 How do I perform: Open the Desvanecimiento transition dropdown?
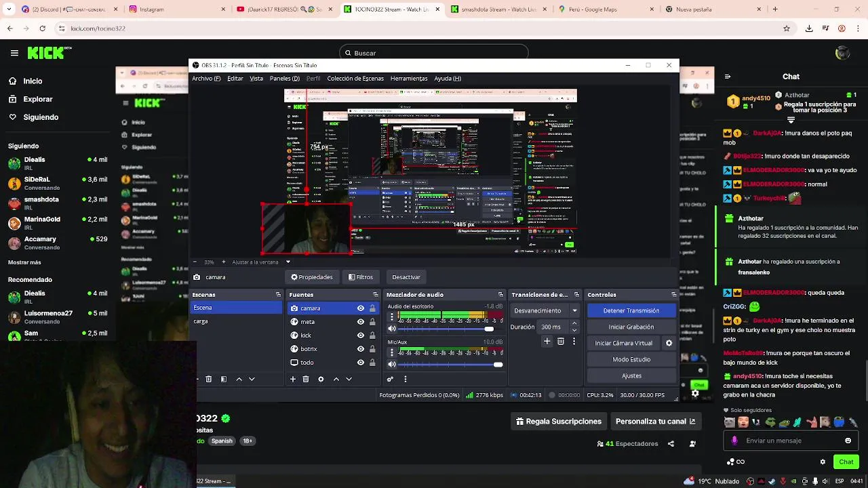coord(574,310)
